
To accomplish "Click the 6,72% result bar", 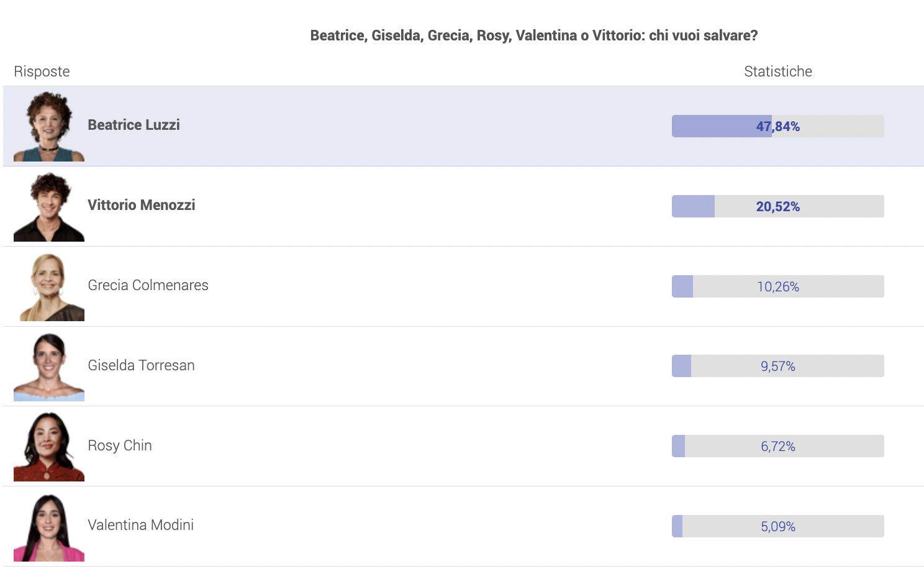I will (x=778, y=446).
